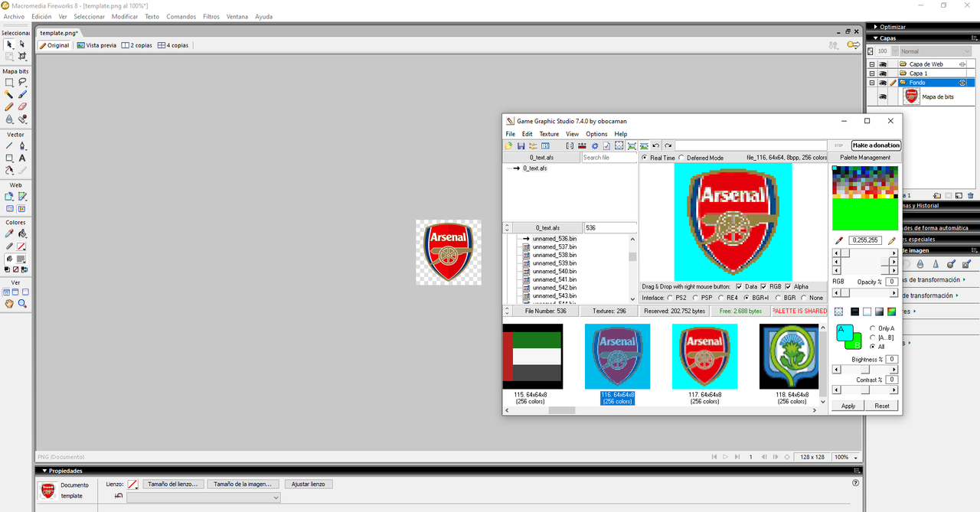This screenshot has height=512, width=980.
Task: Collapse the Propiedades panel
Action: (44, 471)
